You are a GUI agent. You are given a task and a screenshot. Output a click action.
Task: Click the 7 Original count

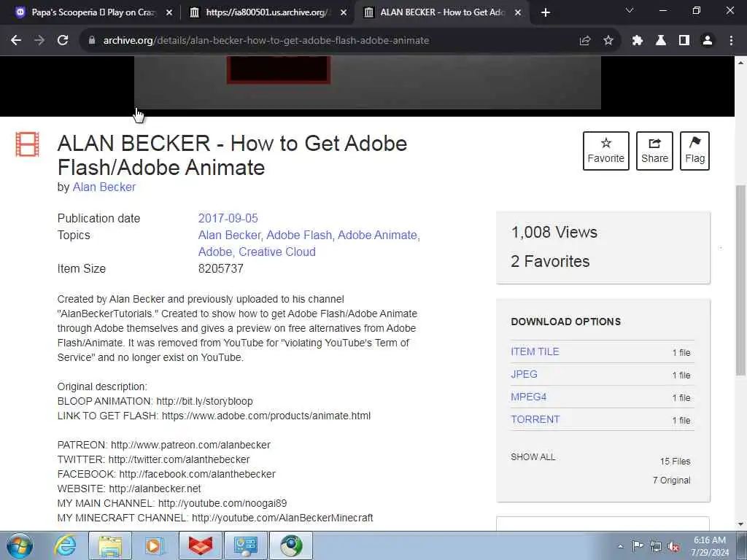point(672,480)
